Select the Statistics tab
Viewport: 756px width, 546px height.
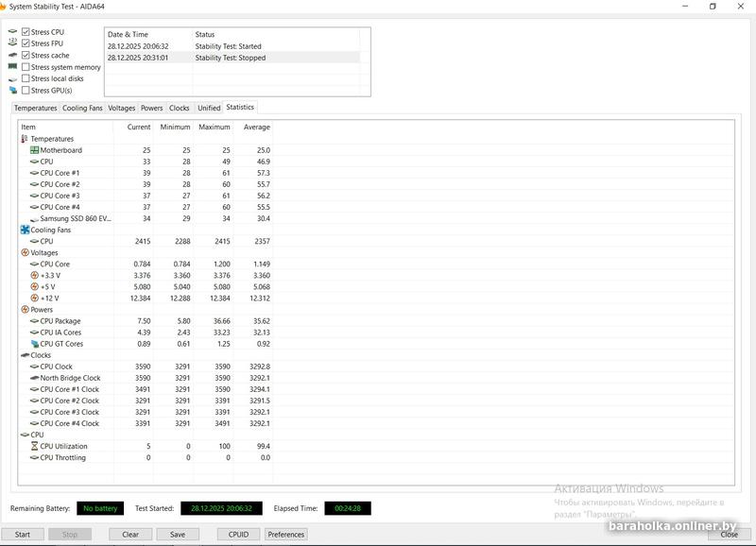pos(240,107)
